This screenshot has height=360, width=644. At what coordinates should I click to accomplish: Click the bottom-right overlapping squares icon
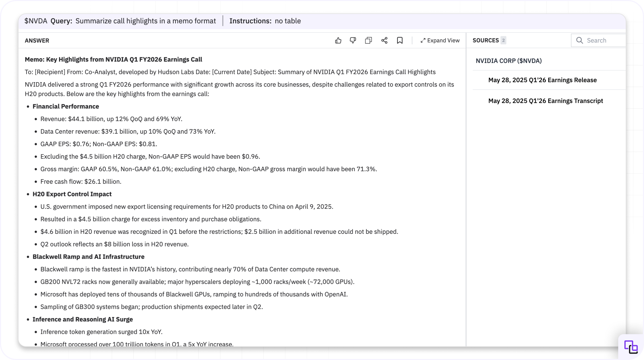(631, 347)
